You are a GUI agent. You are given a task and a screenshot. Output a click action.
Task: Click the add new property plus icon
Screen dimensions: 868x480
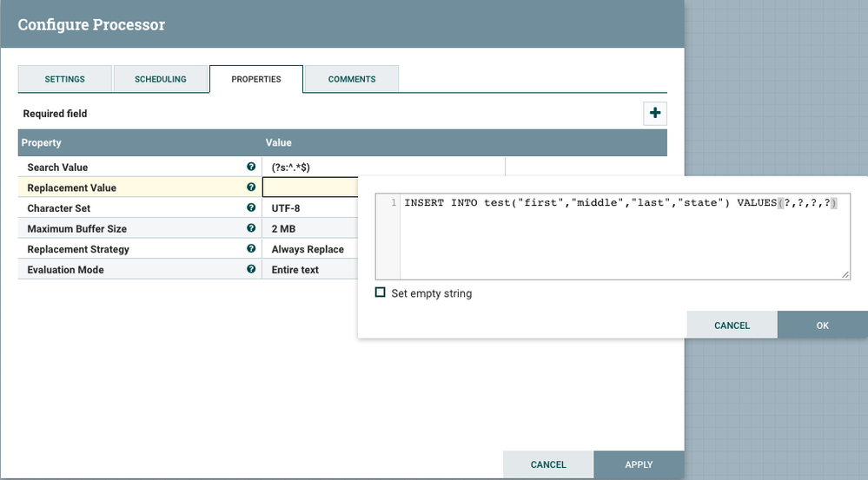pos(654,113)
